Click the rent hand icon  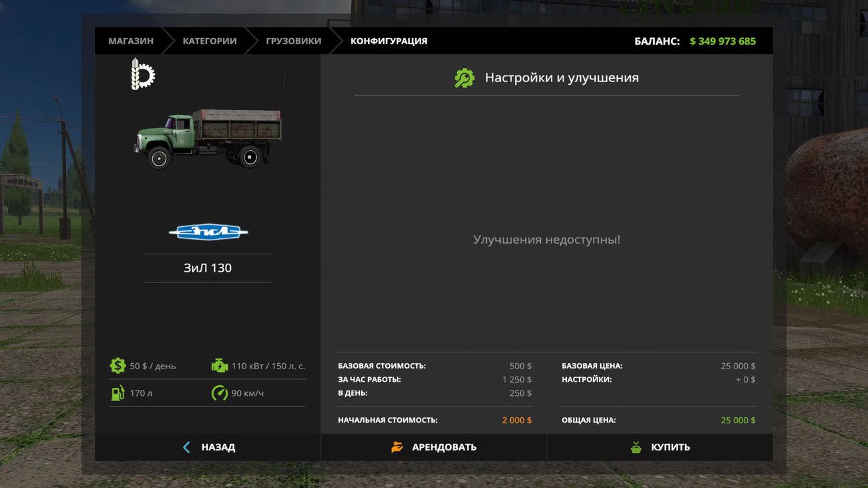(x=397, y=447)
